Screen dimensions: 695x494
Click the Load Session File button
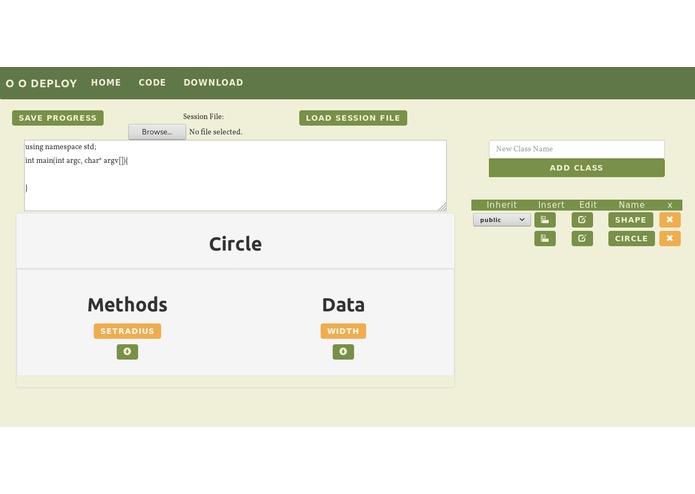tap(353, 118)
